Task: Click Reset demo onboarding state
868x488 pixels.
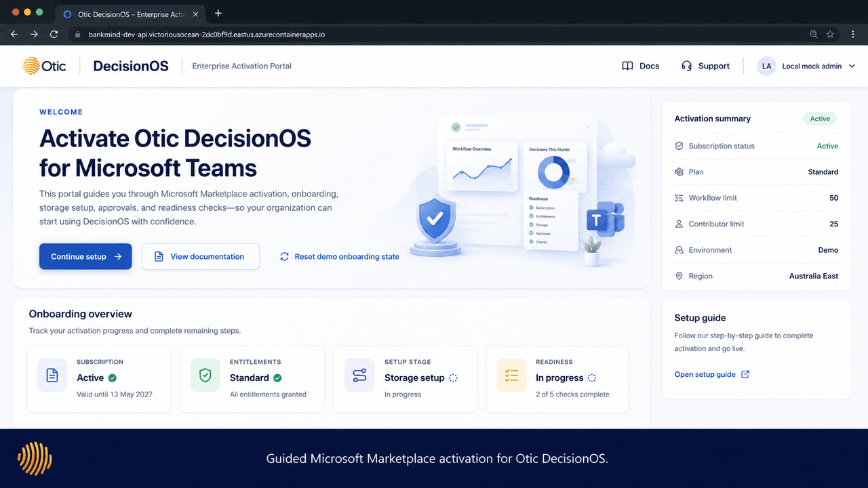Action: (339, 257)
